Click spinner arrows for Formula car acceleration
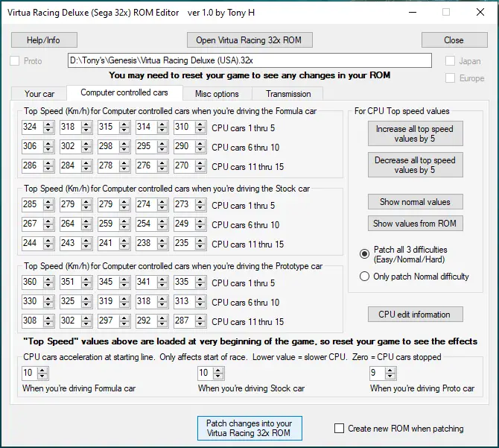This screenshot has height=448, width=499. coord(42,373)
